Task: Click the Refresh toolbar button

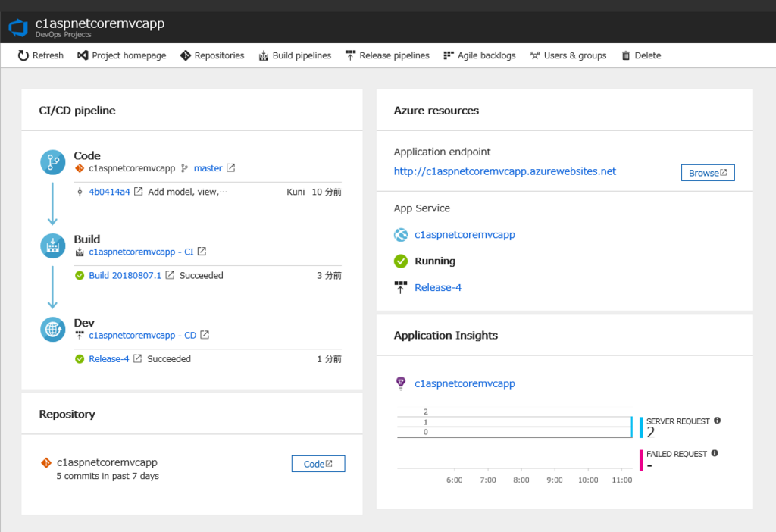Action: (x=41, y=55)
